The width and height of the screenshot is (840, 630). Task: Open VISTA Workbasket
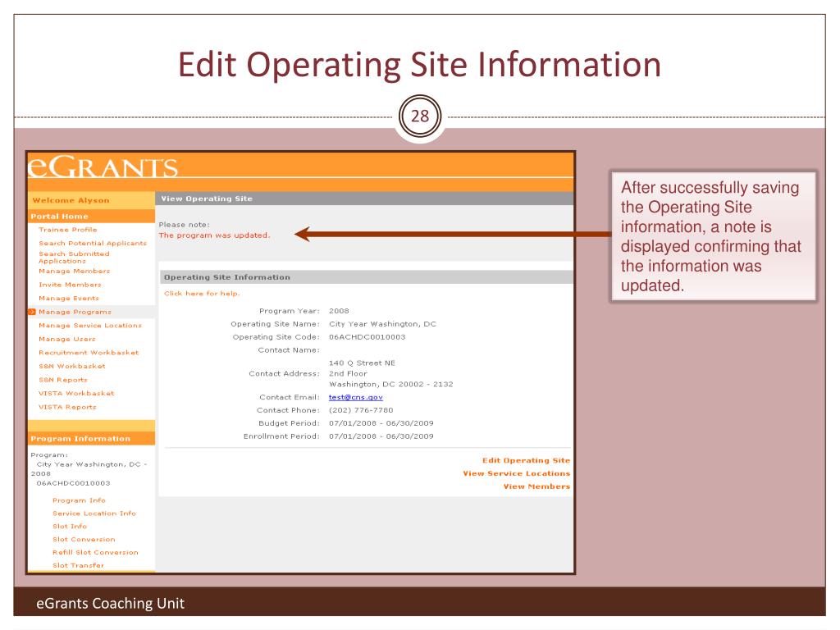(x=76, y=393)
